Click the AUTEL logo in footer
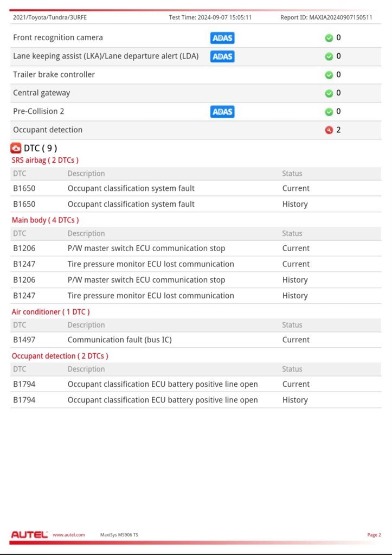 [29, 534]
